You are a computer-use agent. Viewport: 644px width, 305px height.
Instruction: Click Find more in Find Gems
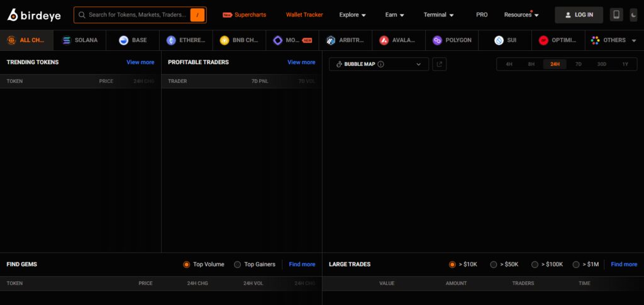[x=302, y=264]
